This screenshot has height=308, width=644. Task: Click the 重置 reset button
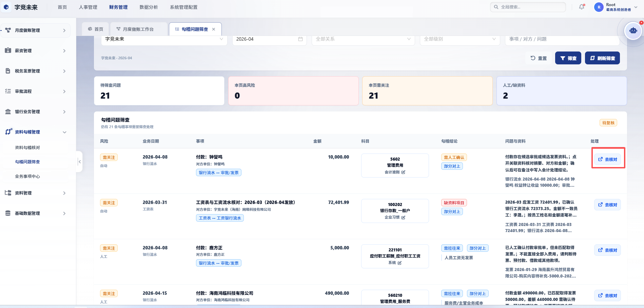pyautogui.click(x=539, y=58)
